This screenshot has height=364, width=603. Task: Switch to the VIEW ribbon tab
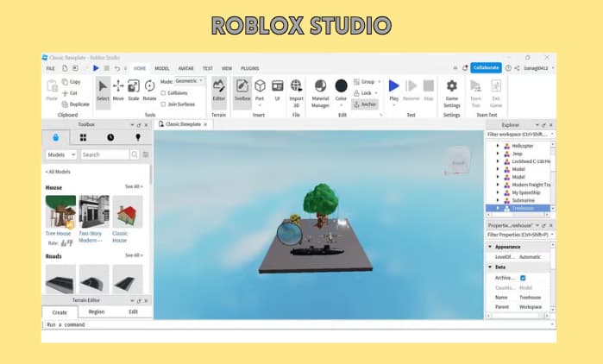[x=227, y=68]
